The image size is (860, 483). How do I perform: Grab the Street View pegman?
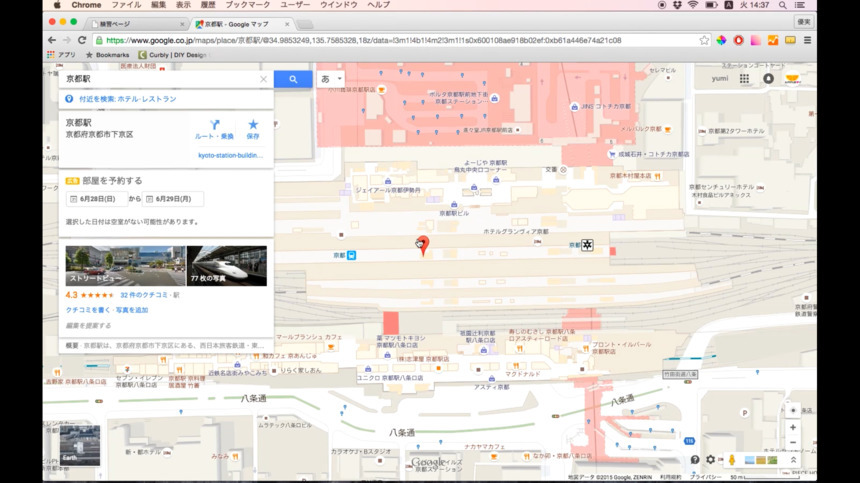732,460
